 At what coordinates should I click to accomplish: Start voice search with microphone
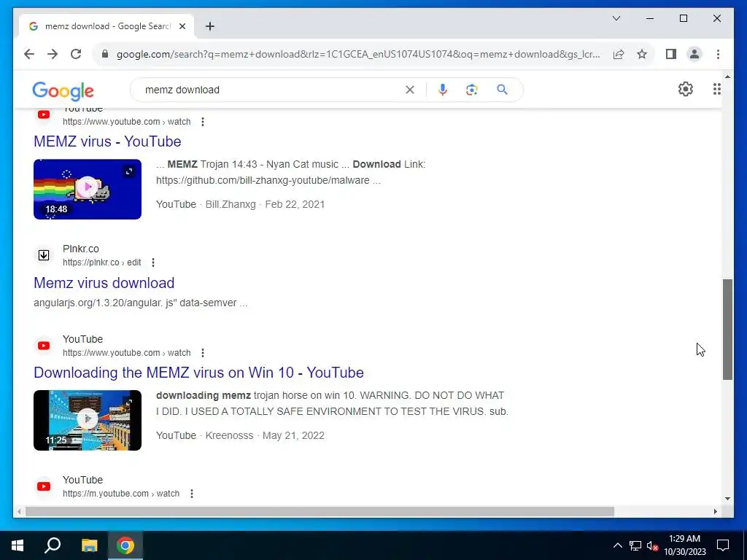click(x=443, y=90)
